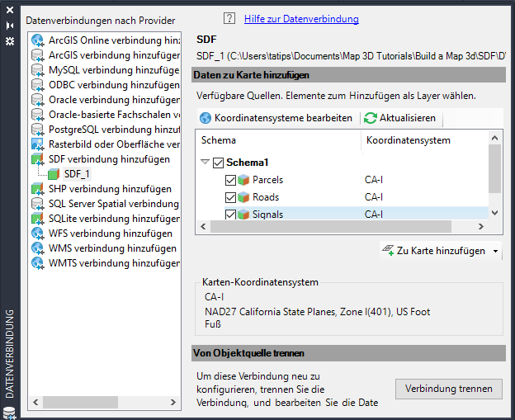Select MySQL verbindung hinzufügen entry
Viewport: 515px width, 420px height.
[114, 70]
